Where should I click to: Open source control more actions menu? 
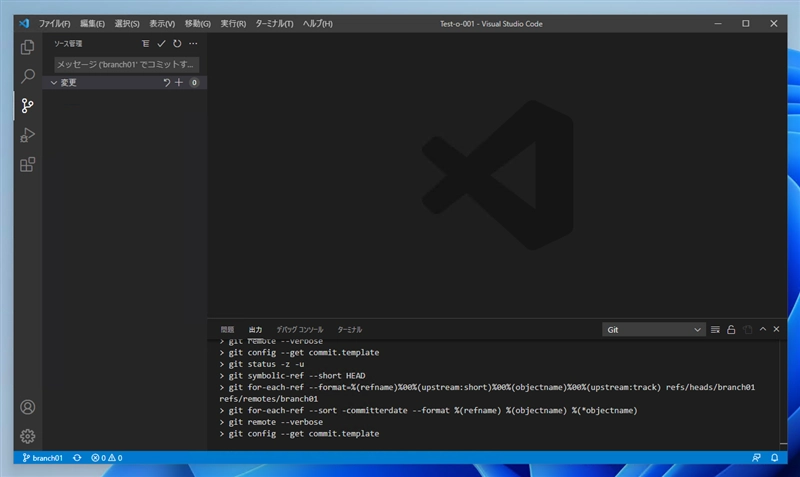coord(193,44)
